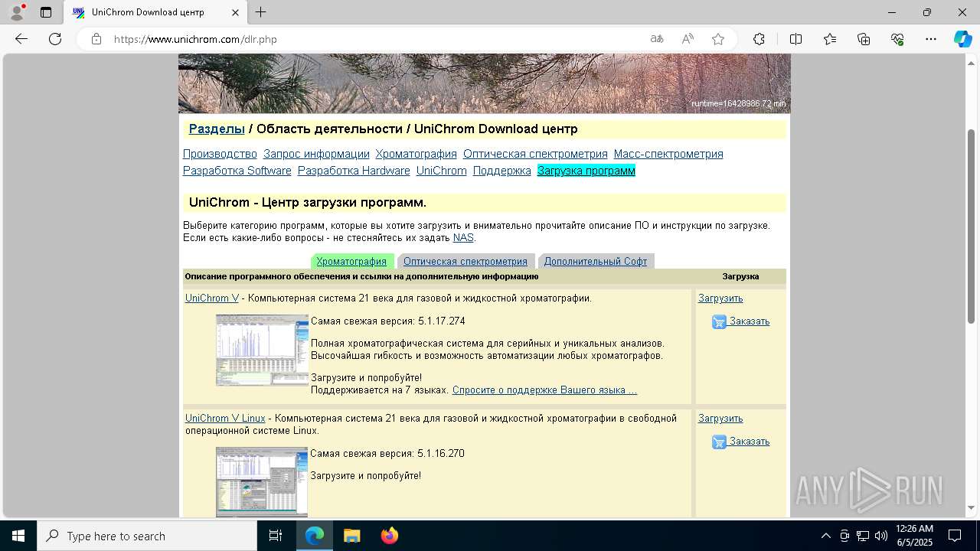This screenshot has width=980, height=551.
Task: View UniChrom V screenshot thumbnail
Action: [262, 350]
